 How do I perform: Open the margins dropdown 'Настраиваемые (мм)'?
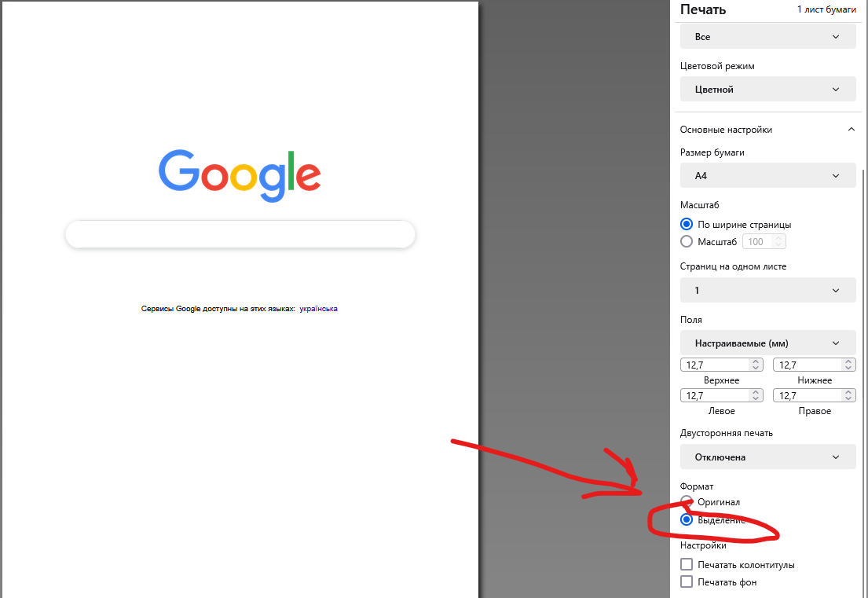(x=767, y=343)
